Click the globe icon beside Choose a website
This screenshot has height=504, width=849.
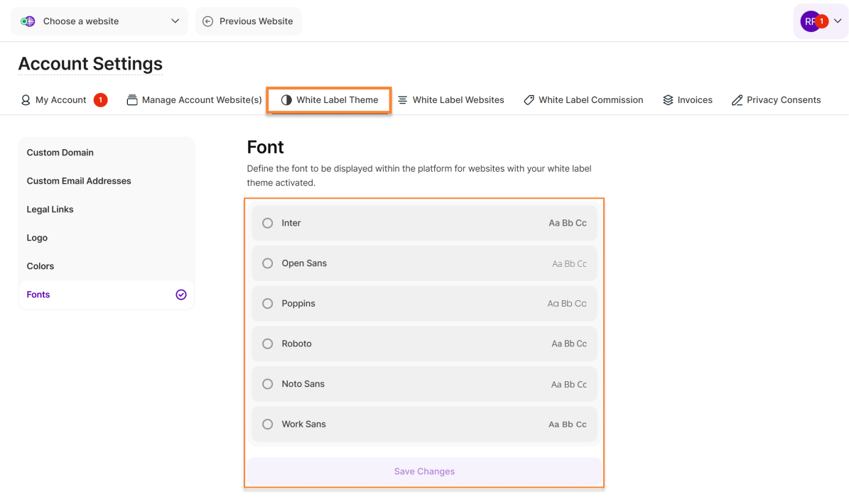point(28,21)
